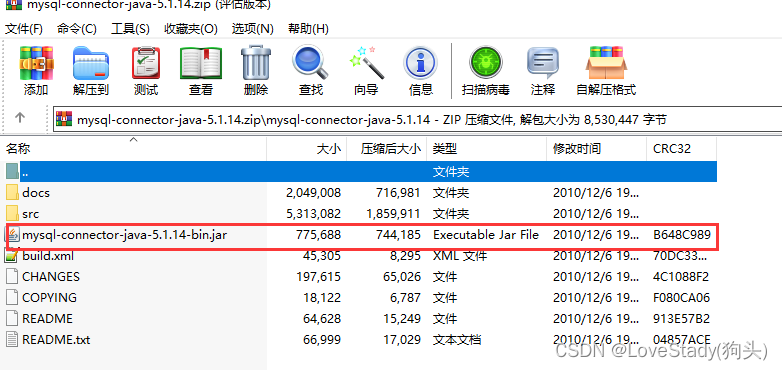Viewport: 782px width, 370px height.
Task: Run the 测试 (Test) archive tool
Action: (146, 70)
